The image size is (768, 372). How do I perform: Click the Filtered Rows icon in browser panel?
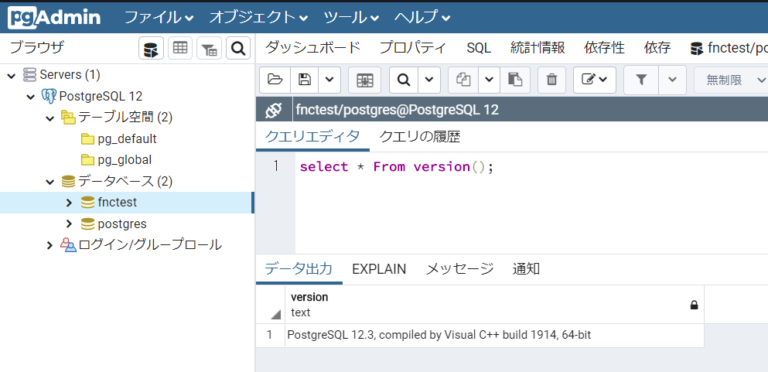[x=209, y=48]
